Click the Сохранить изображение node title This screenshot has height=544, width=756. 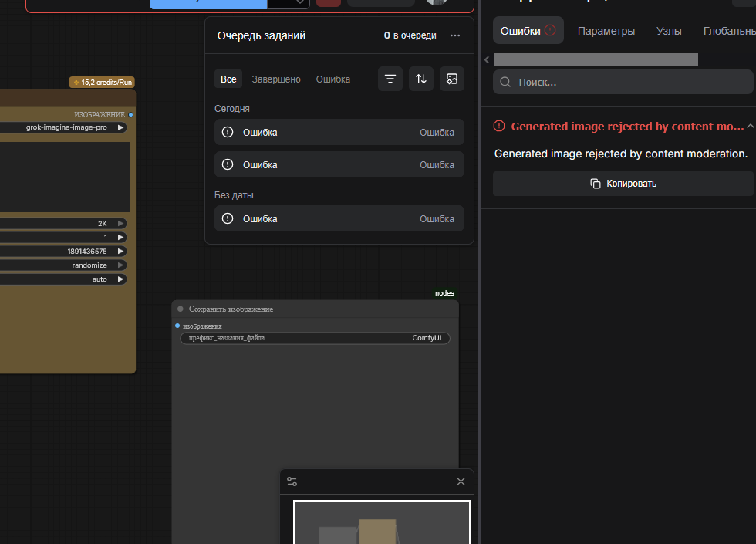tap(231, 309)
